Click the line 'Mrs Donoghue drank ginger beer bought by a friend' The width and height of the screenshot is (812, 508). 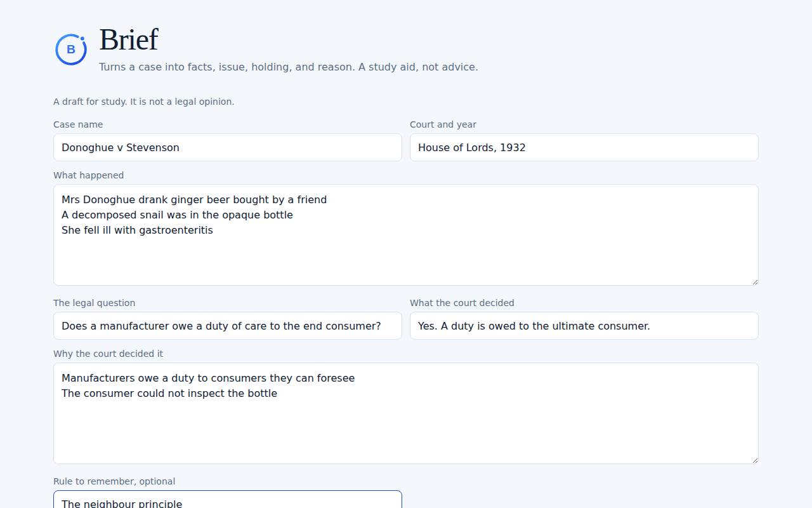pyautogui.click(x=194, y=199)
